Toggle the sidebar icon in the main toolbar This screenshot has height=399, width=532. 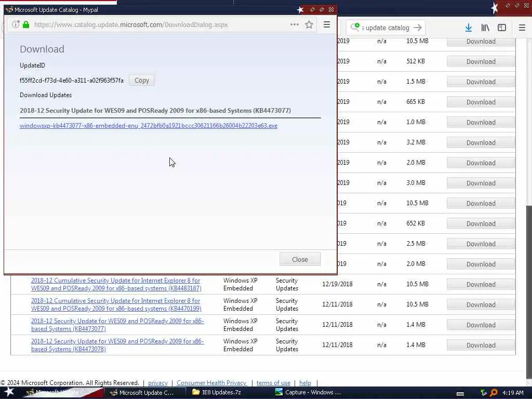[502, 28]
